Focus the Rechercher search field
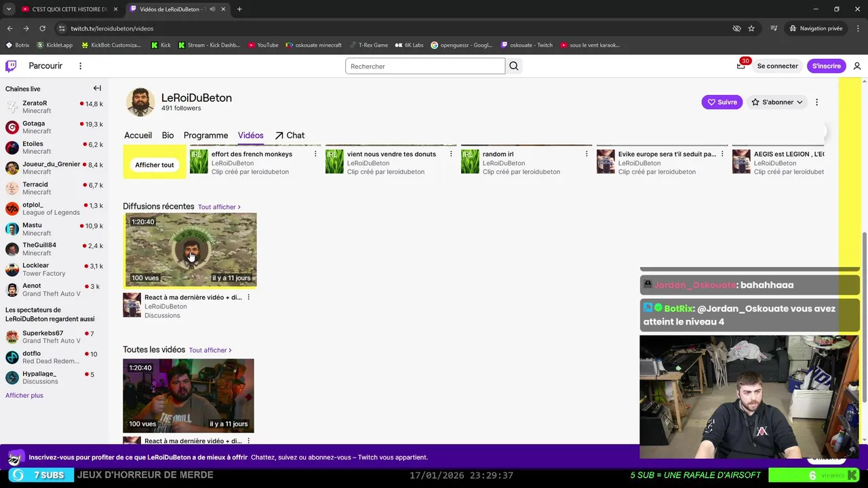This screenshot has width=868, height=488. coord(425,66)
